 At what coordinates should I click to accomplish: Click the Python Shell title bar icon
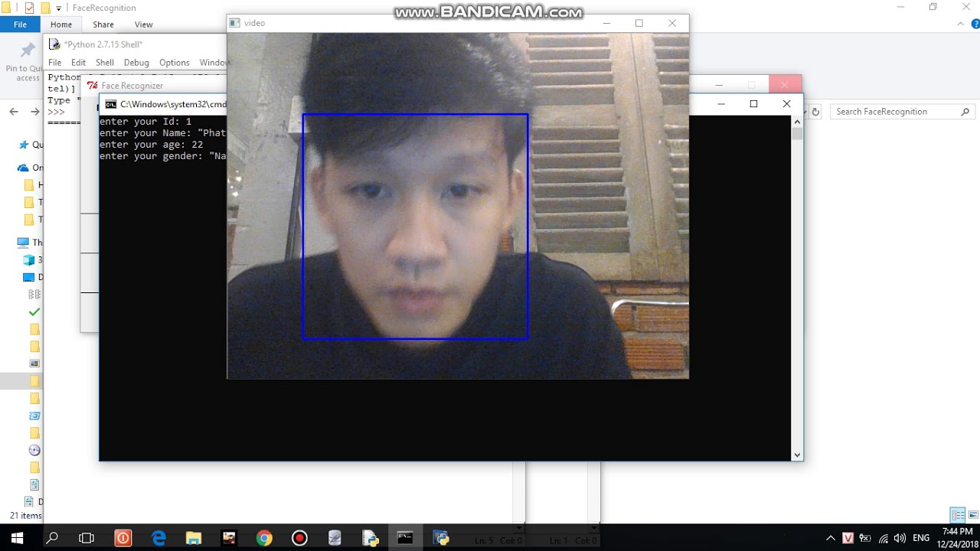(x=55, y=44)
